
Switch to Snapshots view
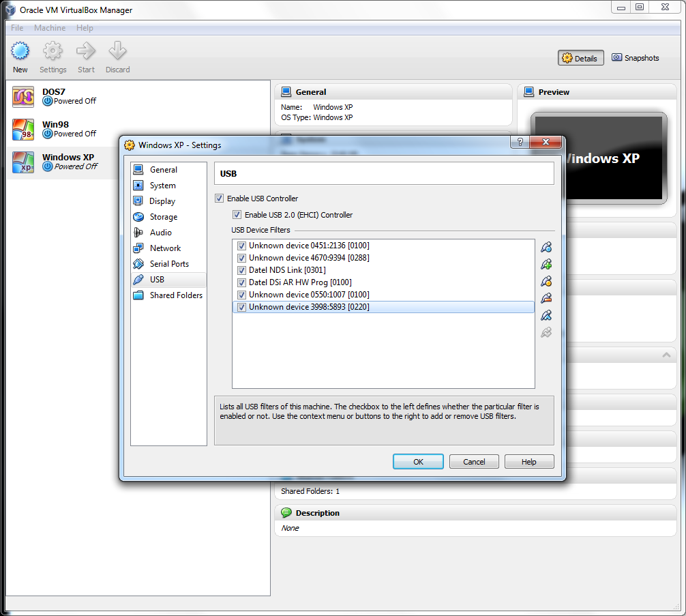[636, 58]
